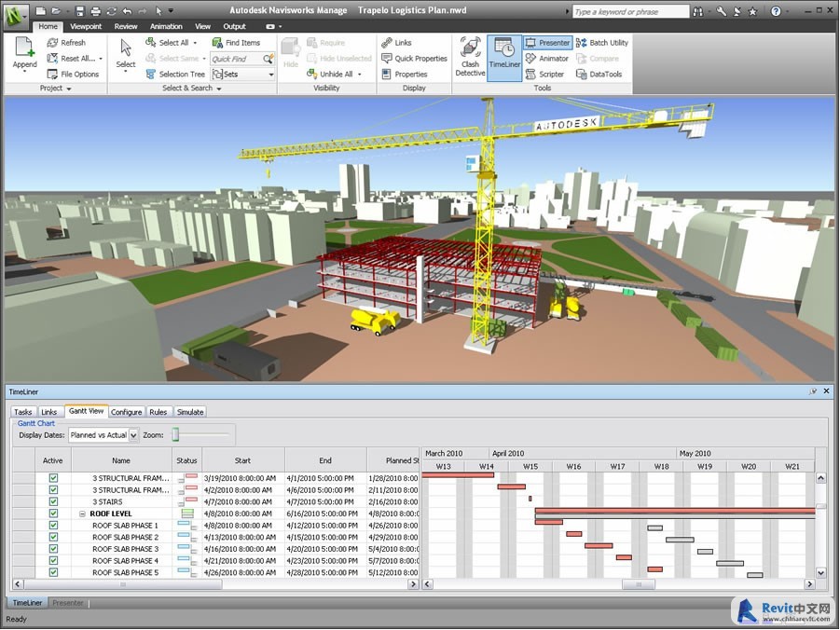Screen dimensions: 840x630
Task: Open Quick Properties display option
Action: (x=414, y=59)
